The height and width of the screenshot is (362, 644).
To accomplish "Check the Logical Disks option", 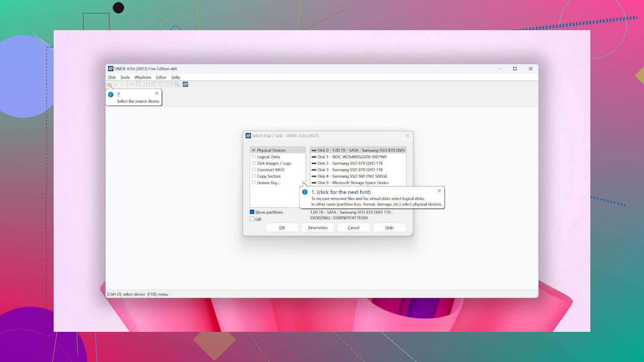I will (254, 157).
